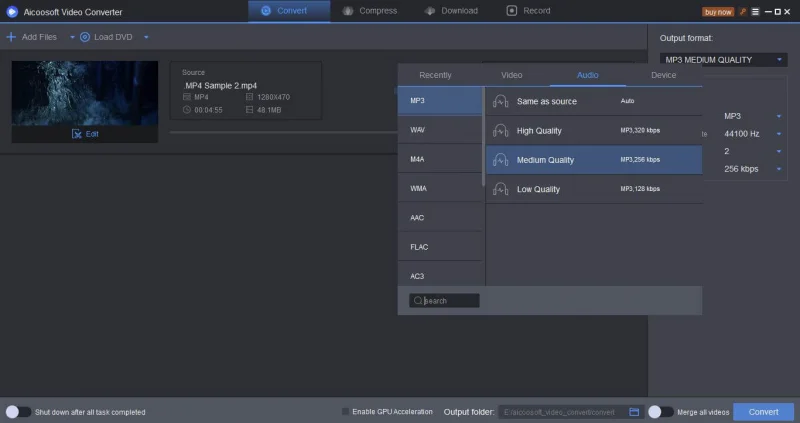Toggle Shut down after all task completed

point(18,412)
